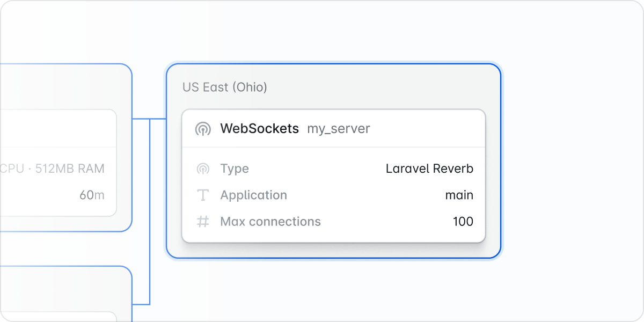This screenshot has height=322, width=644.
Task: Click the hash icon beside Max connections
Action: (x=203, y=221)
